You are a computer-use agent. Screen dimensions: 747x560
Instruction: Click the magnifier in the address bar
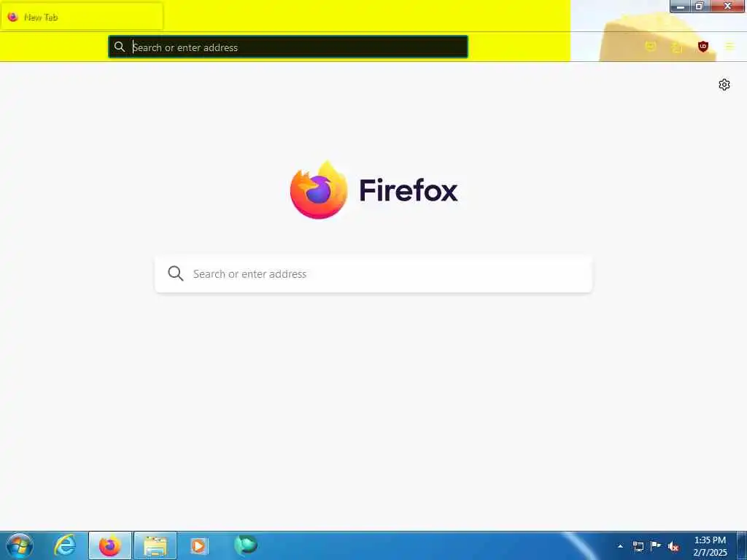[x=120, y=47]
